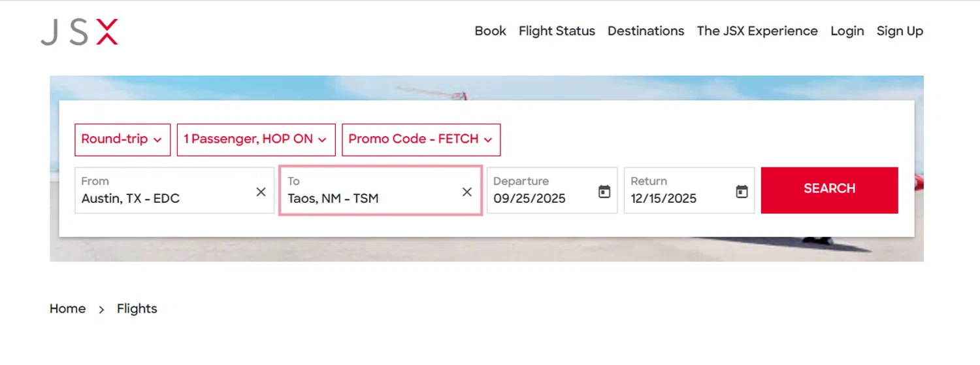Click the Login link
The width and height of the screenshot is (980, 365).
pyautogui.click(x=847, y=31)
